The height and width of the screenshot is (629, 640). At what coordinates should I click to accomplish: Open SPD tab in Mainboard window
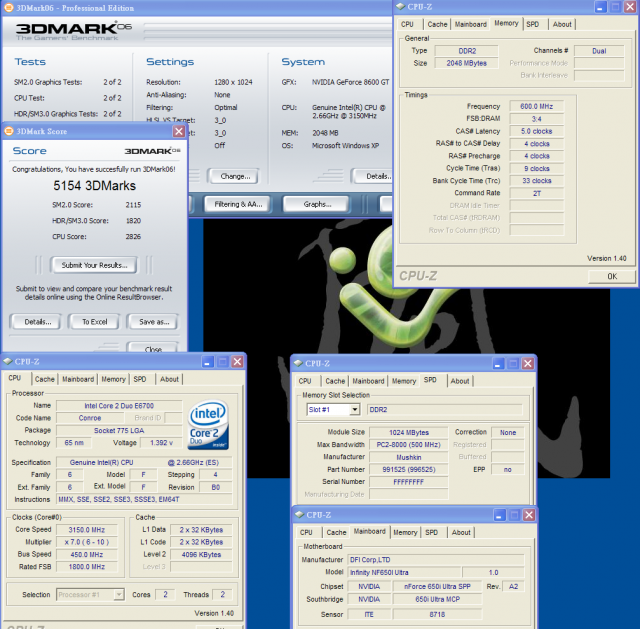(431, 532)
